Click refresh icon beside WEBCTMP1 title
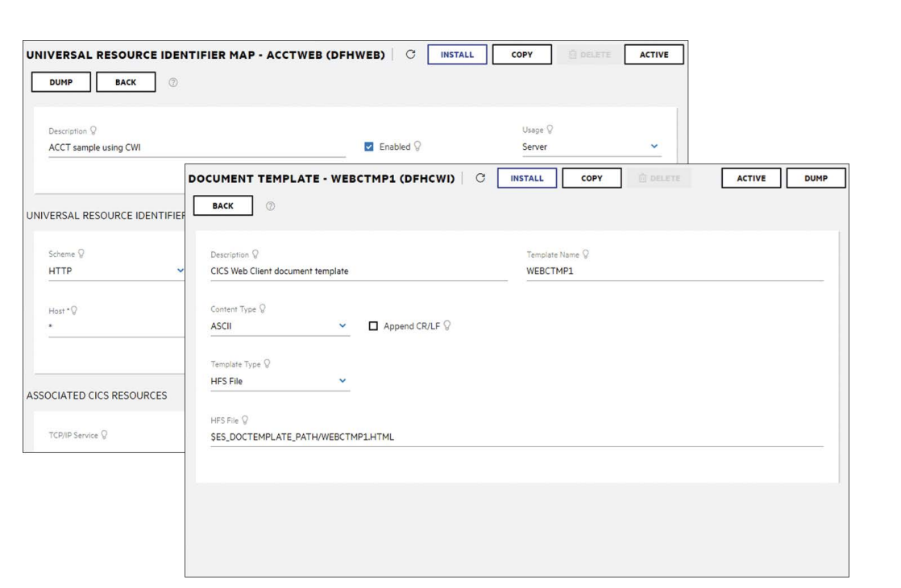 pyautogui.click(x=480, y=177)
